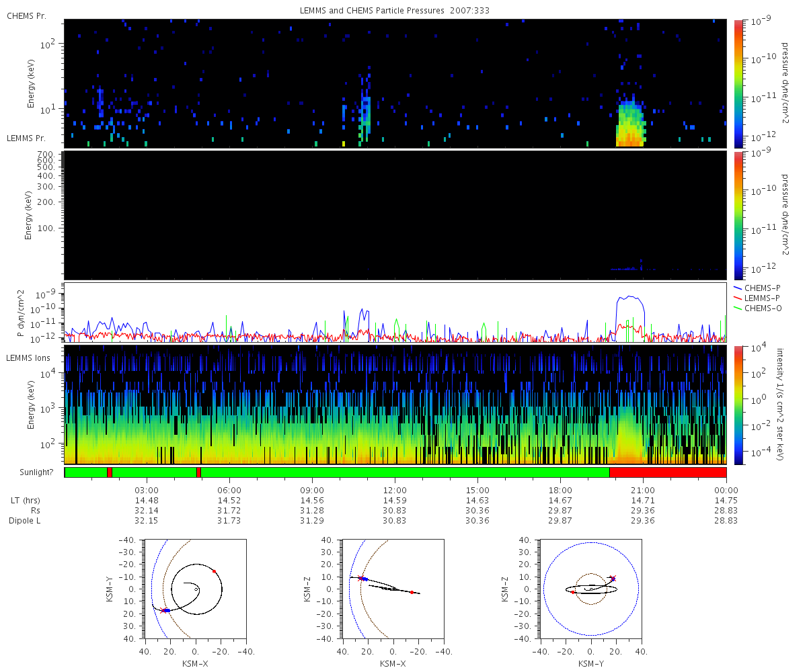The height and width of the screenshot is (672, 807).
Task: Click the LEMMS Ions intensity color bar
Action: pyautogui.click(x=738, y=405)
